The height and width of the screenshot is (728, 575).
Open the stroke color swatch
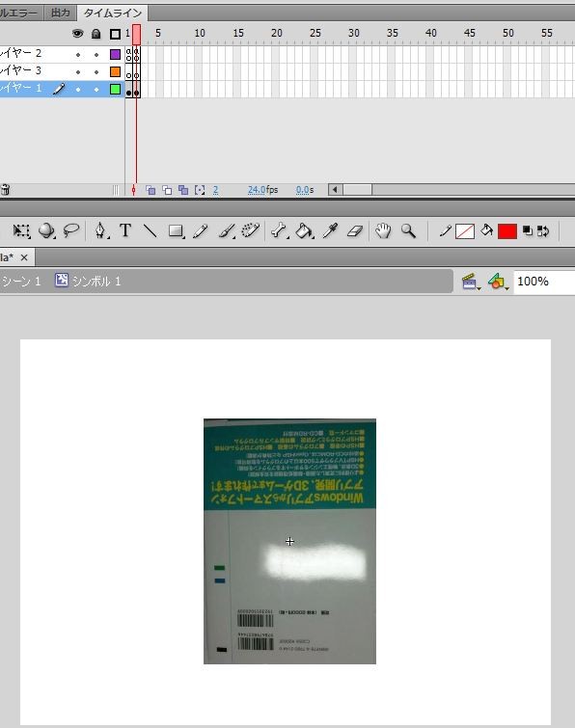[x=465, y=231]
